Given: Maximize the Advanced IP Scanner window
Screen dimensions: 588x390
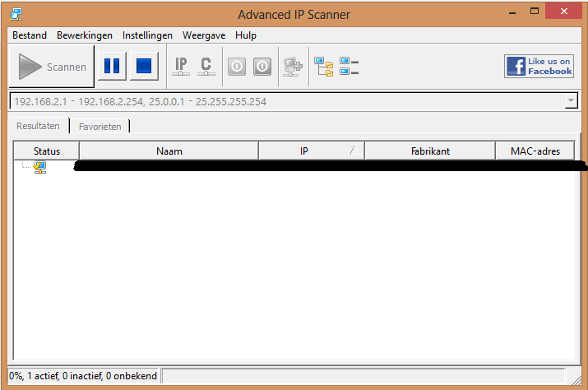Looking at the screenshot, I should pyautogui.click(x=535, y=12).
